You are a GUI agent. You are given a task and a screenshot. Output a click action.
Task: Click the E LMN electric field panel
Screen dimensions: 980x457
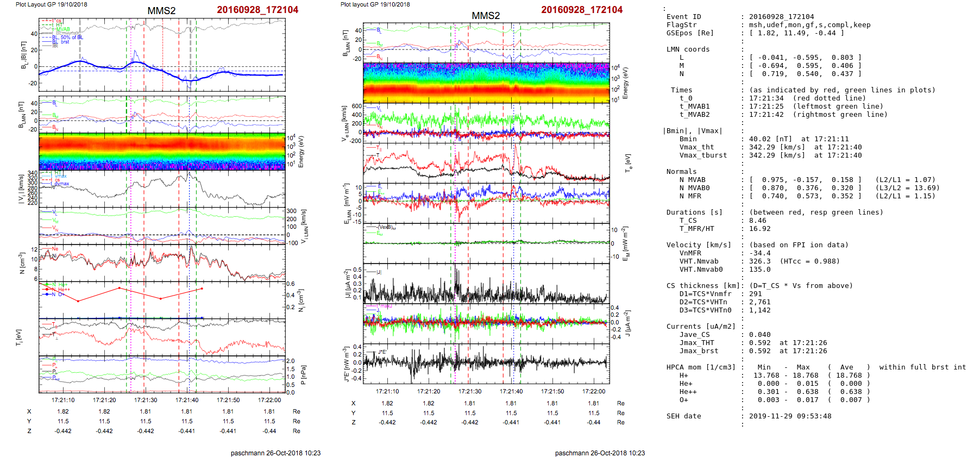click(x=486, y=202)
